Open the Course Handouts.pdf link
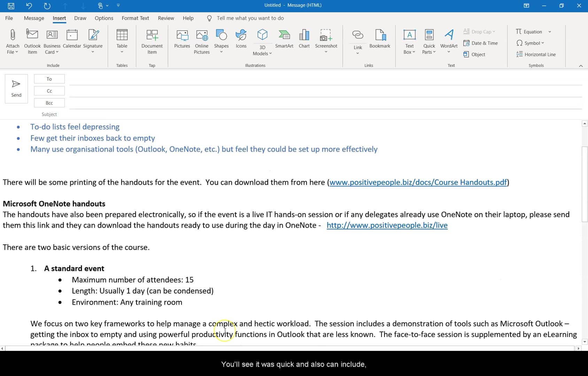Viewport: 588px width, 376px height. coord(418,182)
